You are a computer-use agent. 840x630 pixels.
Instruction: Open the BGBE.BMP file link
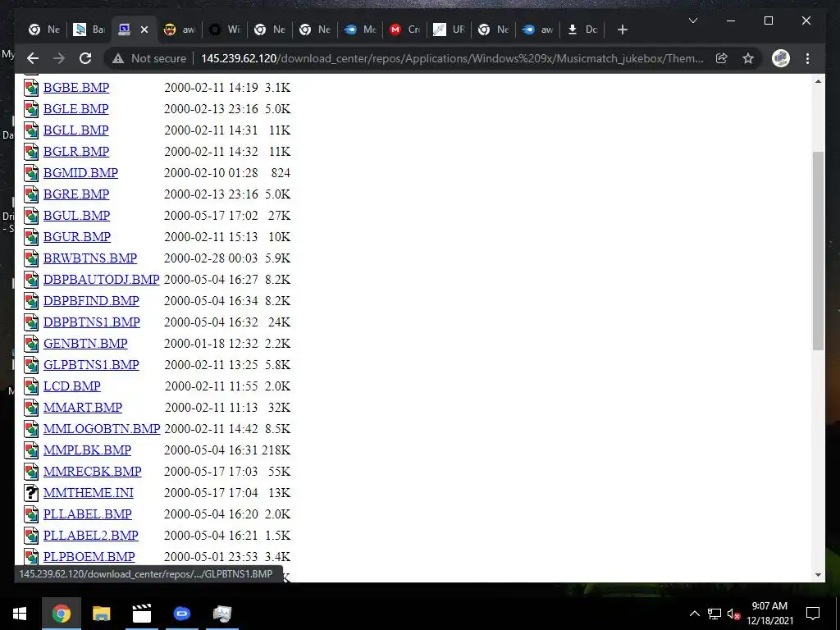76,87
